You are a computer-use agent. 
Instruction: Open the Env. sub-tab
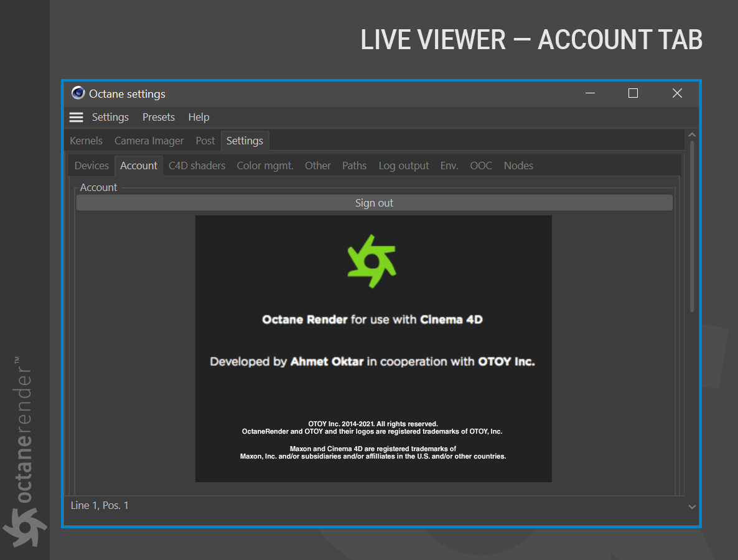449,166
